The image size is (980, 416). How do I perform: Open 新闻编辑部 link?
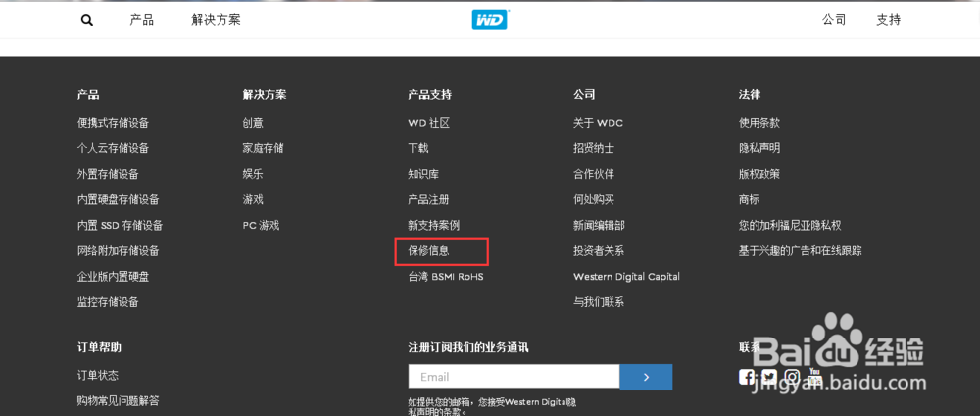tap(599, 226)
